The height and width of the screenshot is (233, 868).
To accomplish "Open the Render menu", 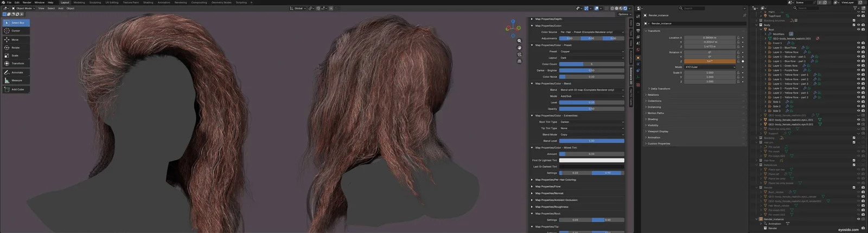I will coord(27,2).
